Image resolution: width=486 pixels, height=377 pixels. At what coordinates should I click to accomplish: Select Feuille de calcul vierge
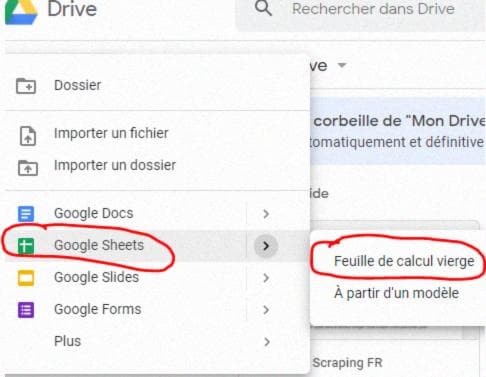coord(404,261)
